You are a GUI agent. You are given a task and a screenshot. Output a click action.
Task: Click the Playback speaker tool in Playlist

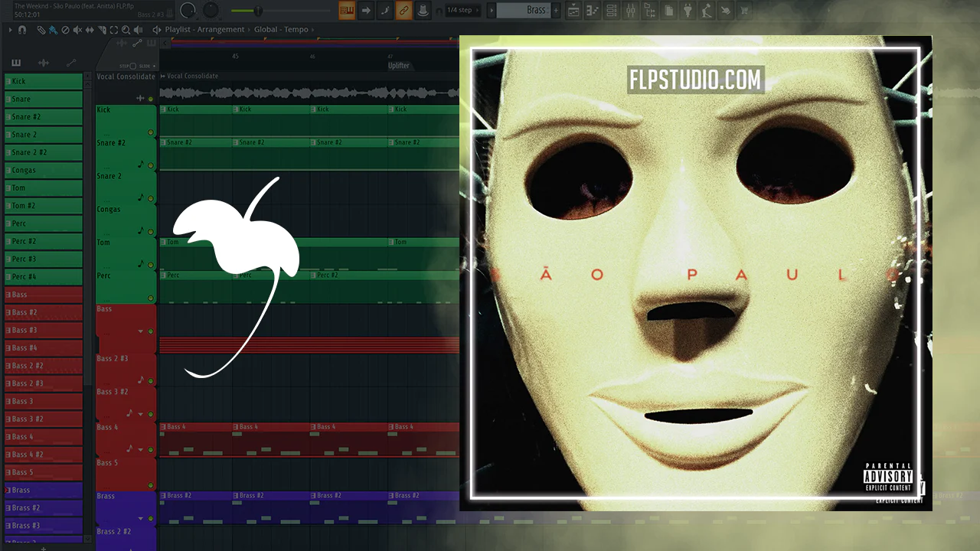[x=138, y=30]
